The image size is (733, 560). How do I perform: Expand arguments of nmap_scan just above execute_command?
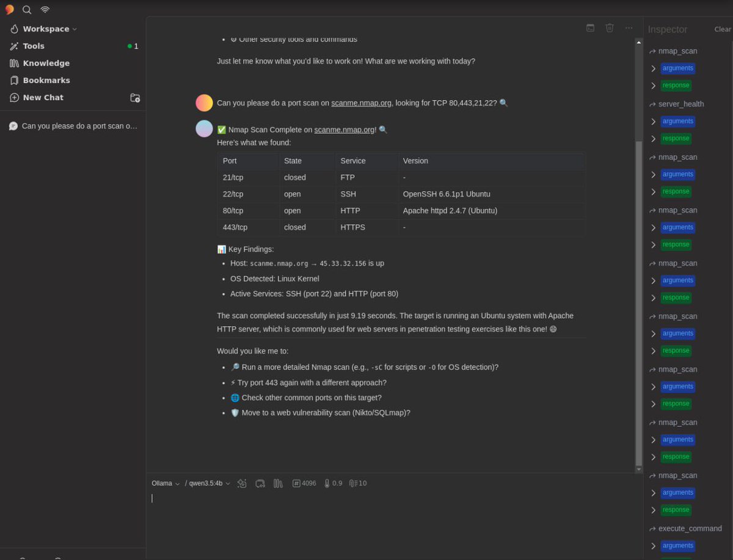click(x=677, y=492)
